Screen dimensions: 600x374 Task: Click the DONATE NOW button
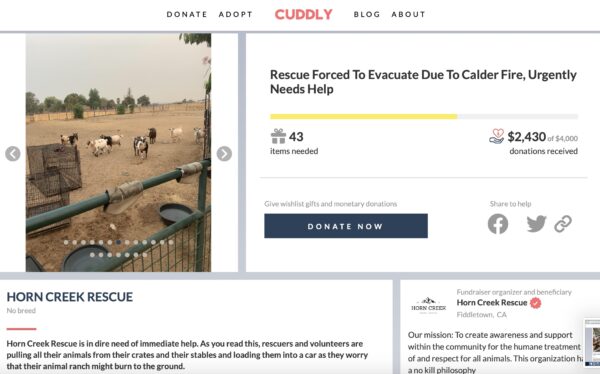(346, 226)
